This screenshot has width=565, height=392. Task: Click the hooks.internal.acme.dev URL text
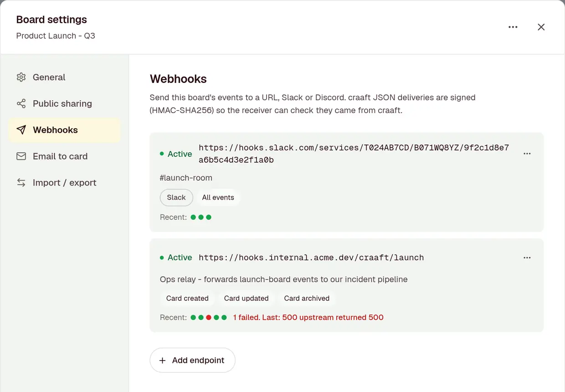pos(311,258)
